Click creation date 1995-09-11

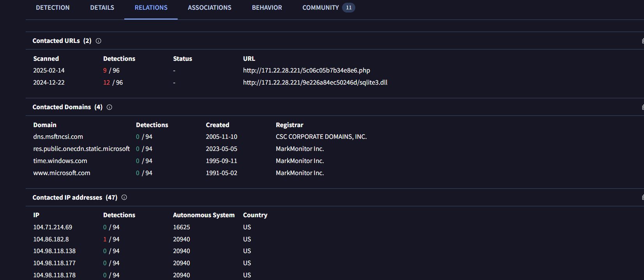[x=221, y=161]
